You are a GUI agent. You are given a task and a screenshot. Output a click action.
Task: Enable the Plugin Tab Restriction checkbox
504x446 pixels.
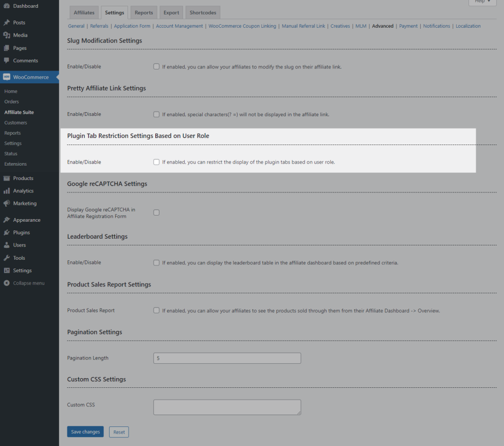(156, 162)
